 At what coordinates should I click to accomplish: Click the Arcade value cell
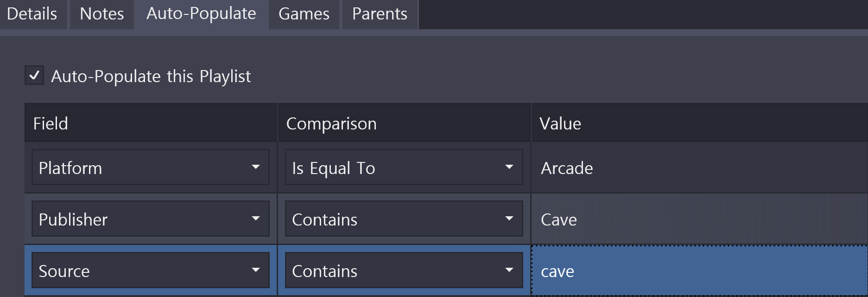pos(698,168)
